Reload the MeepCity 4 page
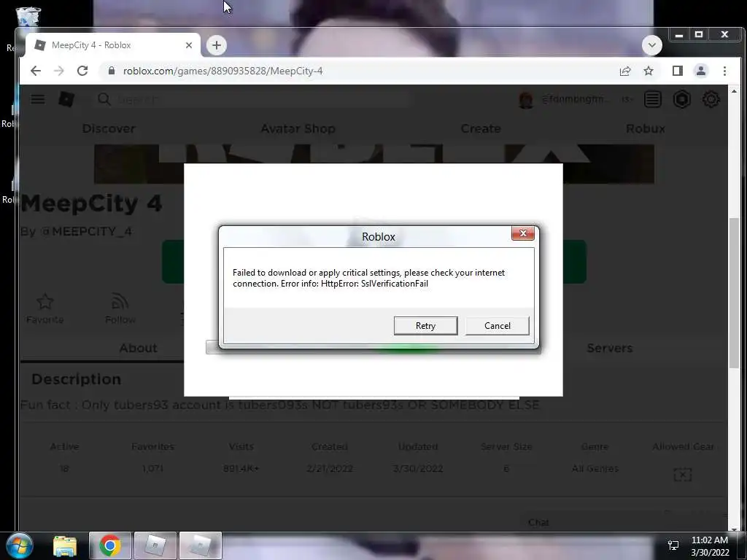This screenshot has width=747, height=560. point(82,71)
